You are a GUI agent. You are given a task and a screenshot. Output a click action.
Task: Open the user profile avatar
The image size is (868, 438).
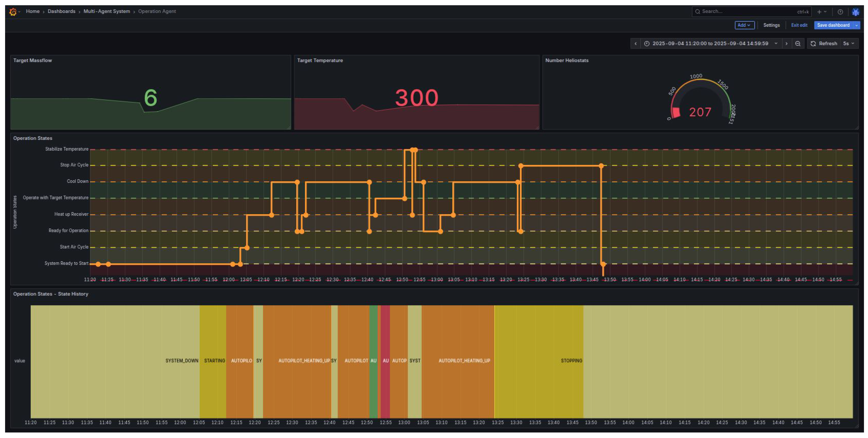(x=855, y=12)
